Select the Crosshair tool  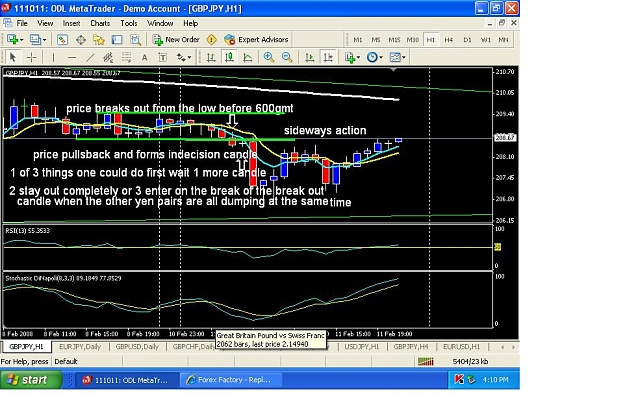click(x=31, y=57)
